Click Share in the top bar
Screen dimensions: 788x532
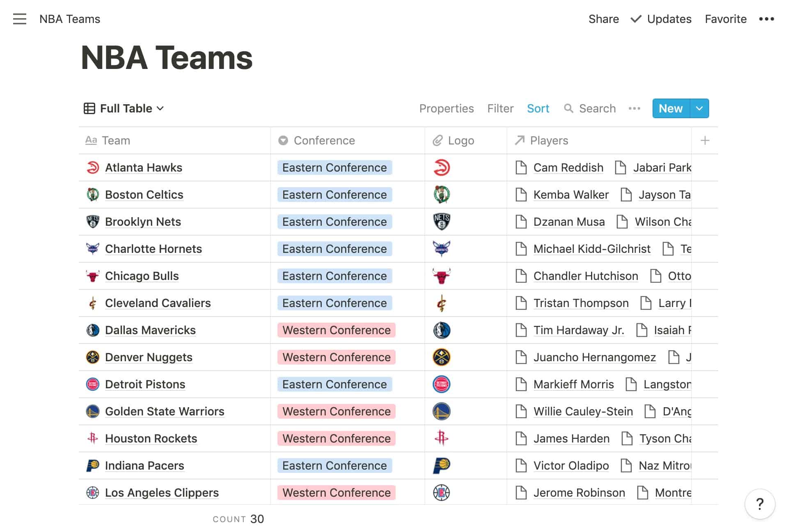604,19
